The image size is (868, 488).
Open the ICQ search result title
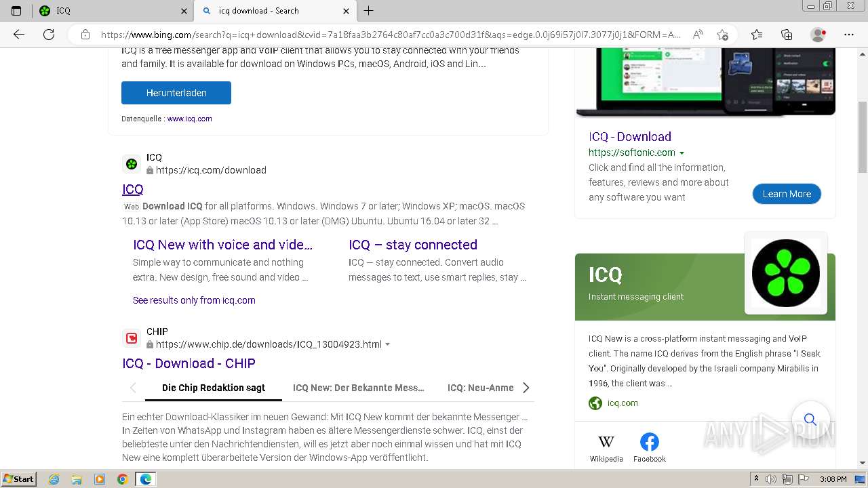click(133, 189)
